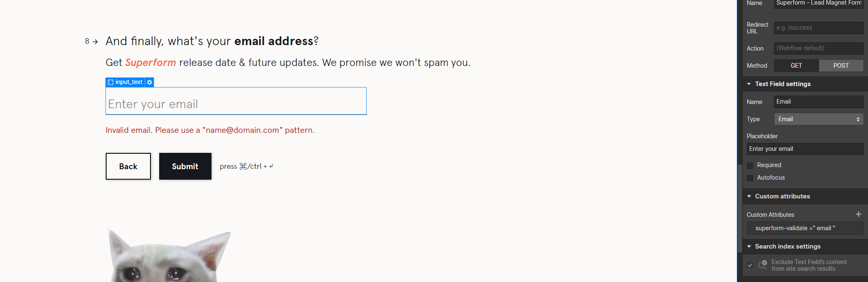Open the text field Type dropdown
This screenshot has height=282, width=868.
pos(818,119)
